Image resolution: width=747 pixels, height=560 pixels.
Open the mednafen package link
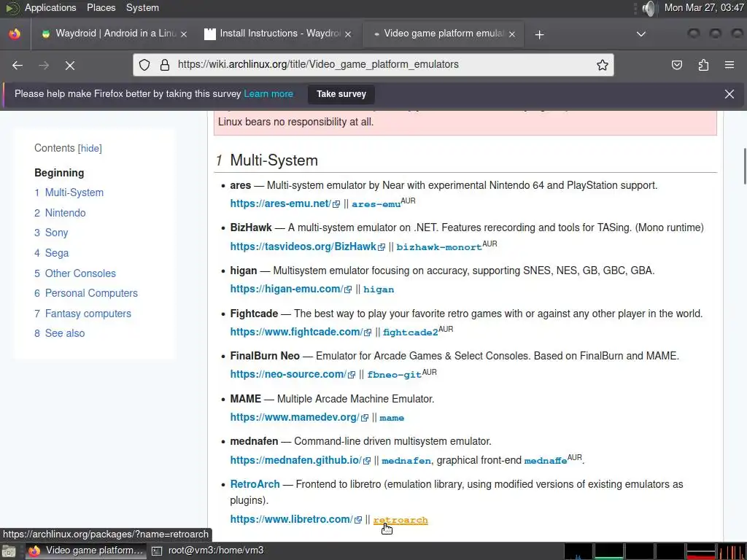406,461
